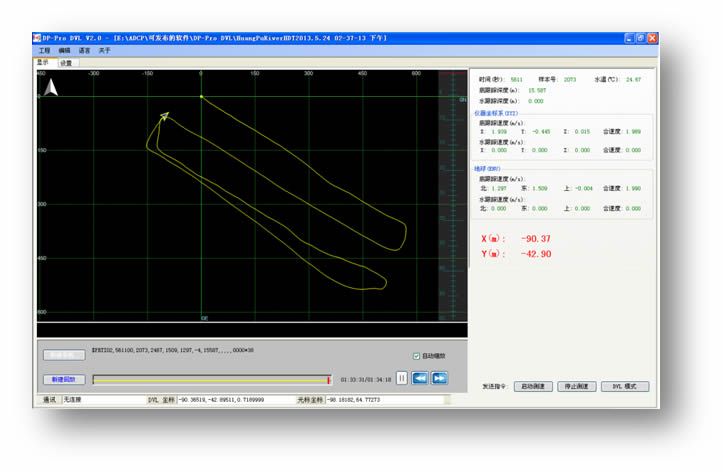Click the blue rewind playback button

coord(419,378)
